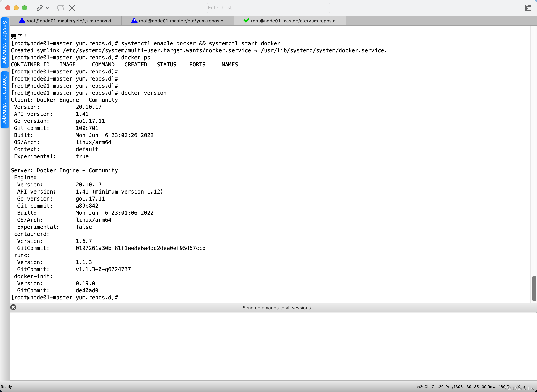Click the 'Server: Docker Engine - Community' line
This screenshot has height=392, width=537.
click(x=64, y=171)
